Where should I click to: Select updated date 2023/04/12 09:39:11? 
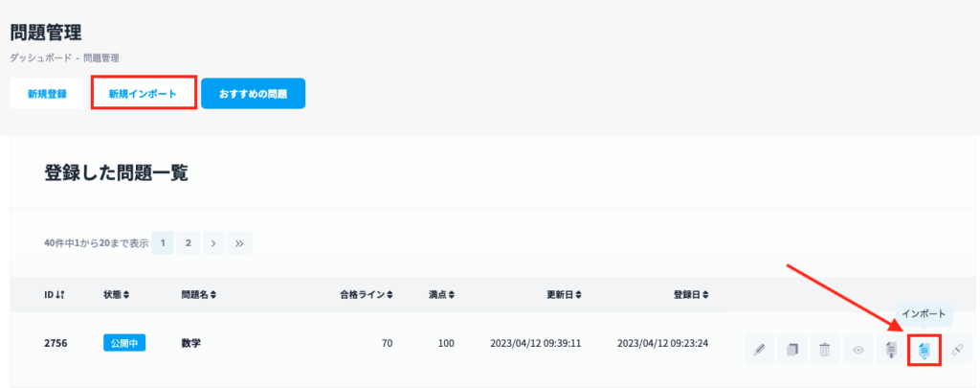tap(536, 343)
